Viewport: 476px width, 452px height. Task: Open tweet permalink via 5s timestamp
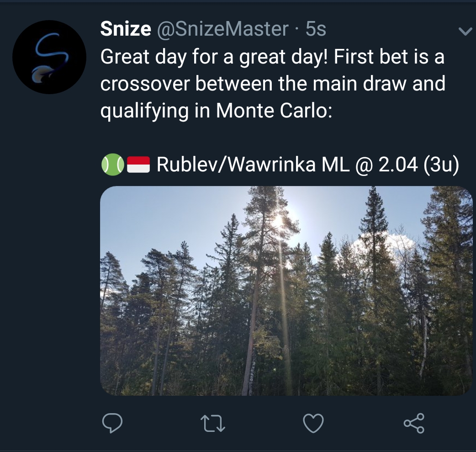(316, 29)
